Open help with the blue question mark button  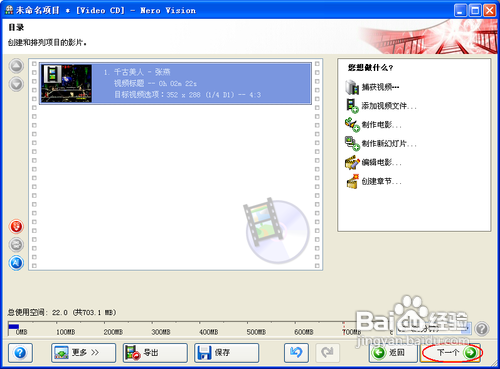pyautogui.click(x=20, y=353)
